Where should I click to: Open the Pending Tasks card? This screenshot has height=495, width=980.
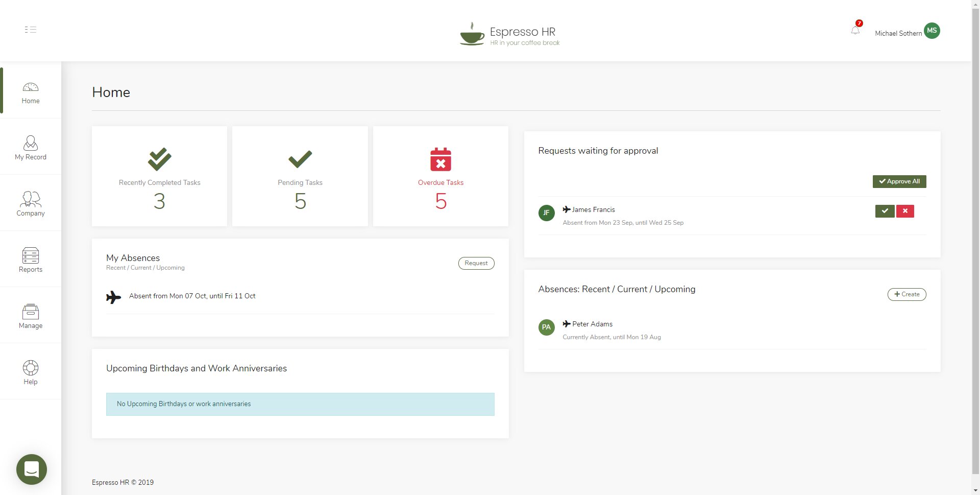[300, 176]
